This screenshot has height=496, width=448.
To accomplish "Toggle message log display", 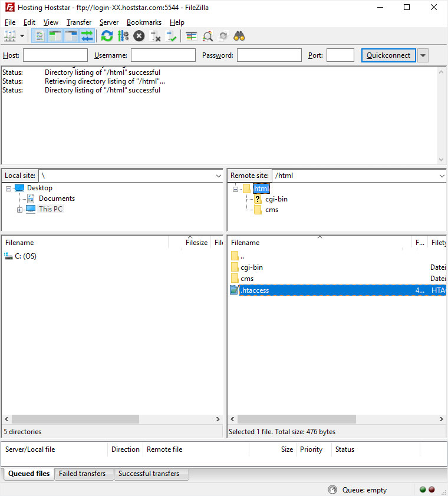I will pos(39,36).
